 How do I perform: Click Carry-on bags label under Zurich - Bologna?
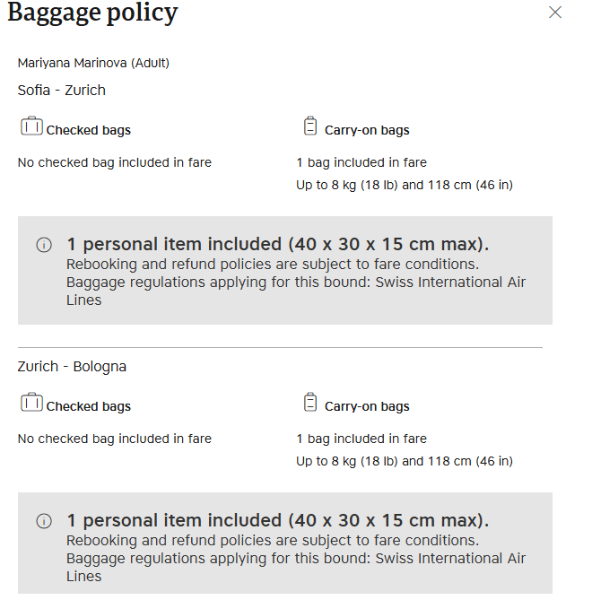pyautogui.click(x=367, y=406)
